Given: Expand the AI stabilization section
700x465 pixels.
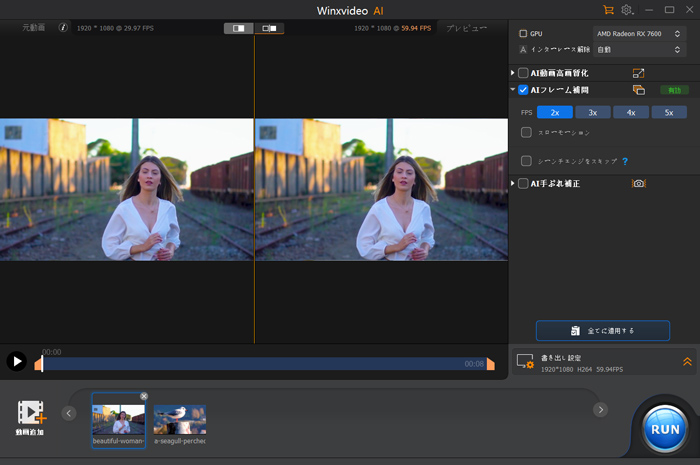Looking at the screenshot, I should pos(512,183).
